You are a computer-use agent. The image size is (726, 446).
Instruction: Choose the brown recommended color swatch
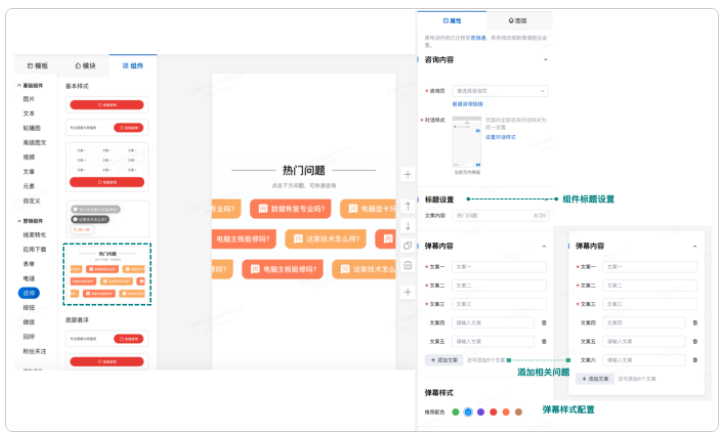coord(518,412)
